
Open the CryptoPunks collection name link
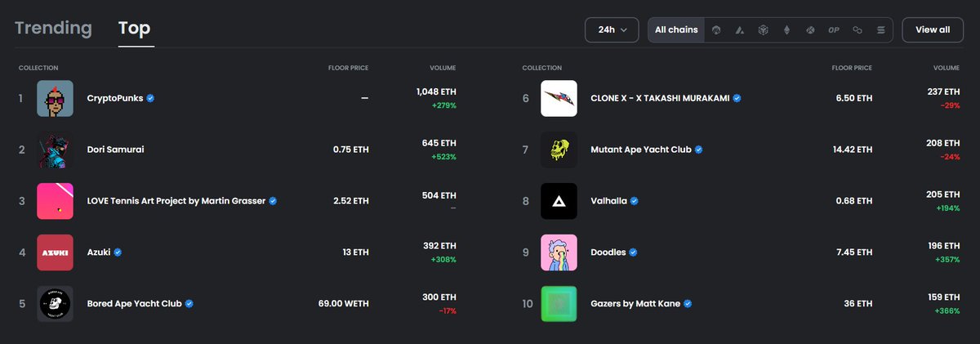click(115, 98)
